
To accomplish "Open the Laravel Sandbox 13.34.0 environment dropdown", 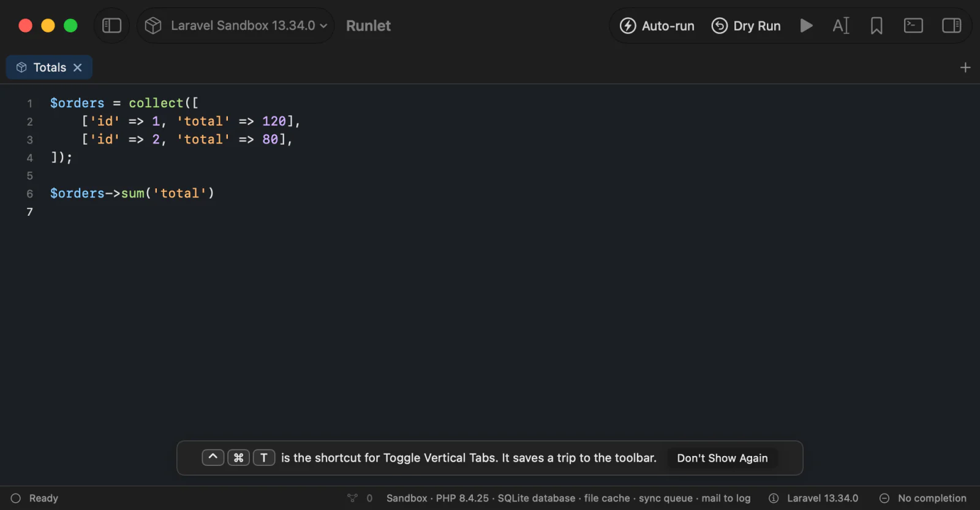I will 236,26.
